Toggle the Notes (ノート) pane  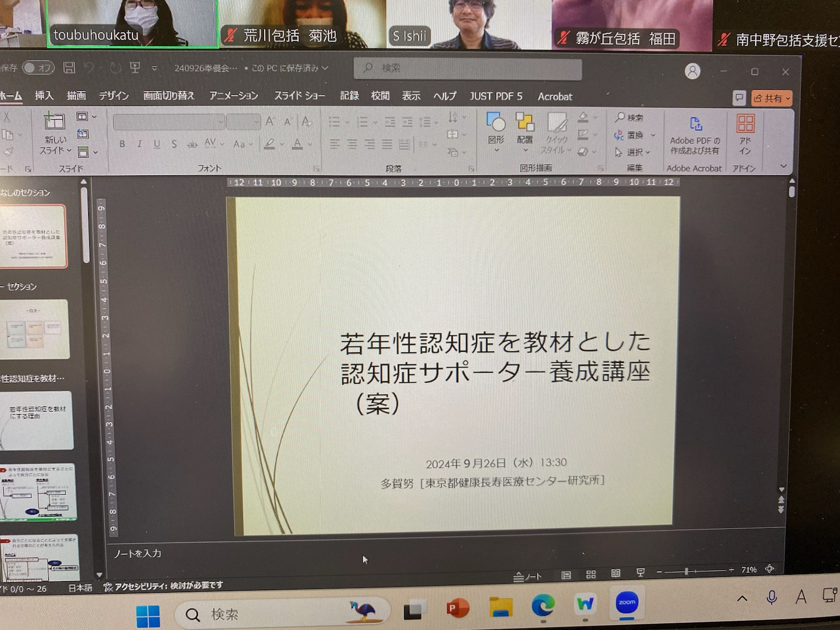(x=528, y=576)
